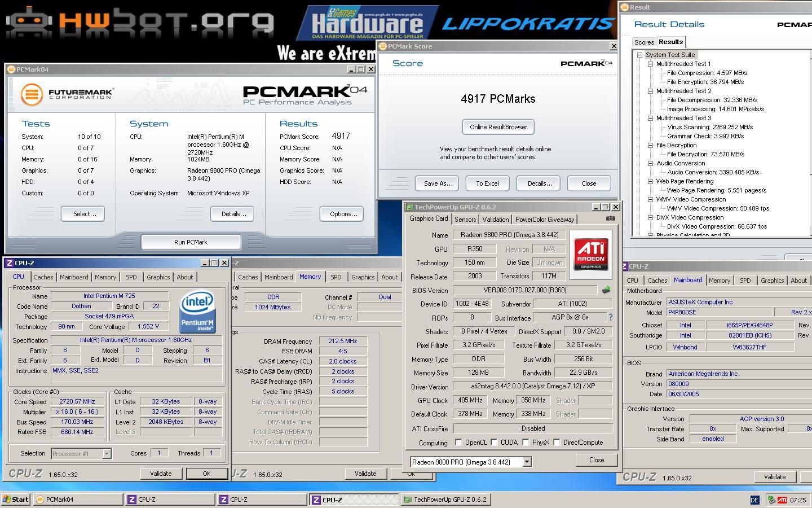Viewport: 812px width, 508px height.
Task: Click OK in the front CPU-Z window
Action: coord(206,474)
